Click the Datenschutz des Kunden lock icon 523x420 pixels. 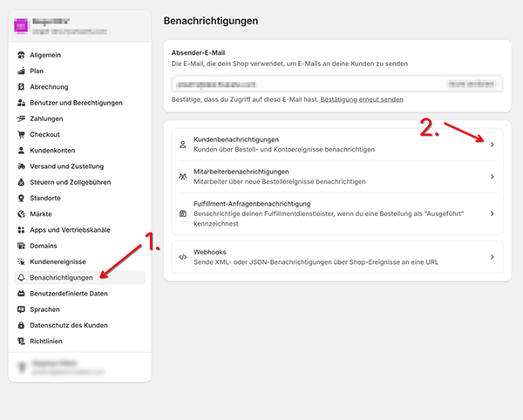pos(22,325)
